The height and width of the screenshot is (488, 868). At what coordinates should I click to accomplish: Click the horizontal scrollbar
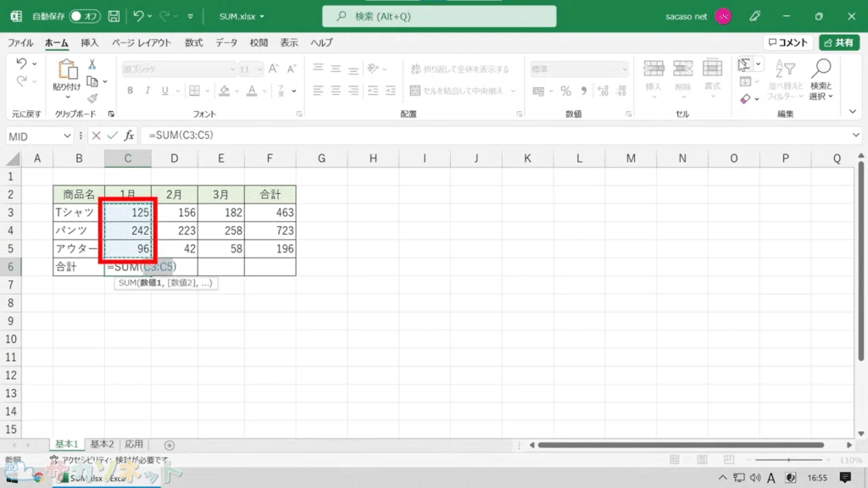(681, 445)
